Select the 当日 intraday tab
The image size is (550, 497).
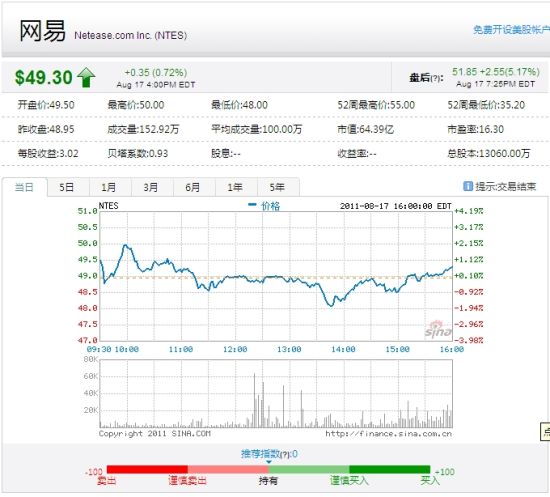[x=24, y=187]
